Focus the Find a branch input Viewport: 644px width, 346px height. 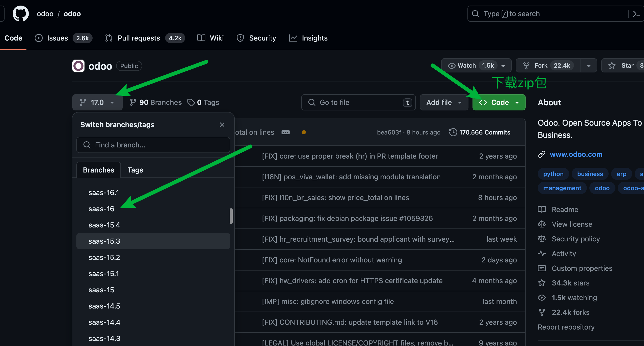pyautogui.click(x=153, y=145)
